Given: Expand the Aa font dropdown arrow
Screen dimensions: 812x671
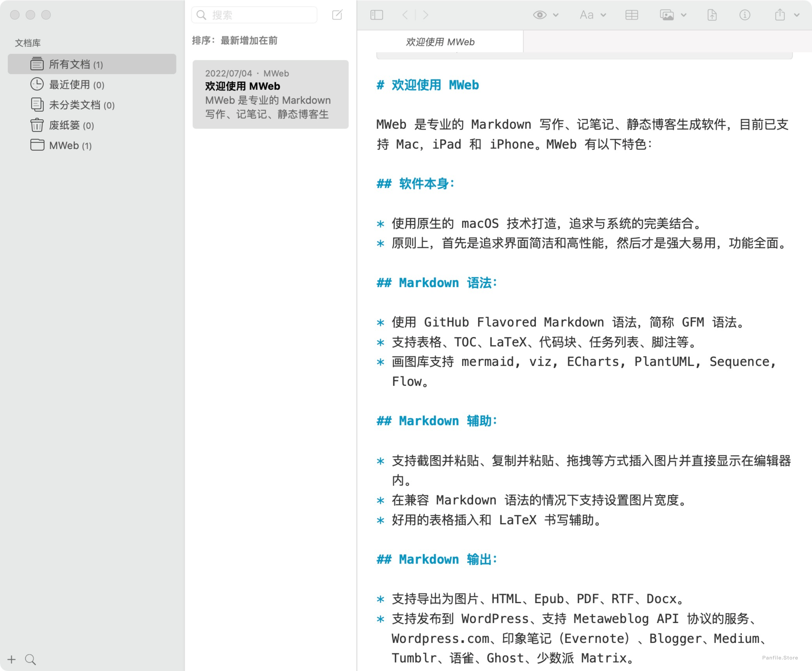Looking at the screenshot, I should (603, 15).
